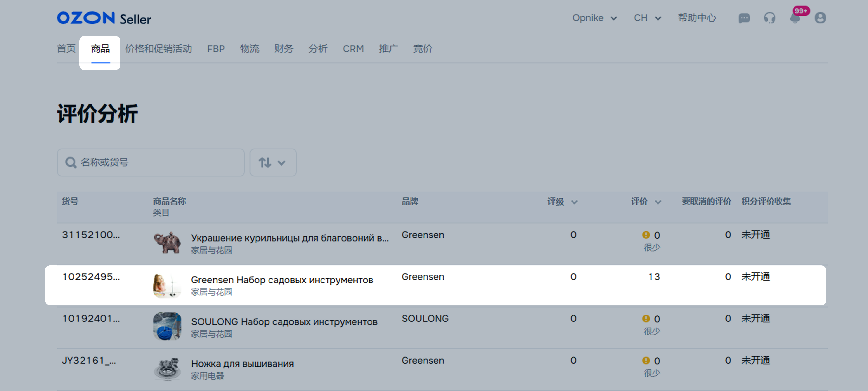
Task: Click 家用电器 category under Ножка
Action: (208, 376)
